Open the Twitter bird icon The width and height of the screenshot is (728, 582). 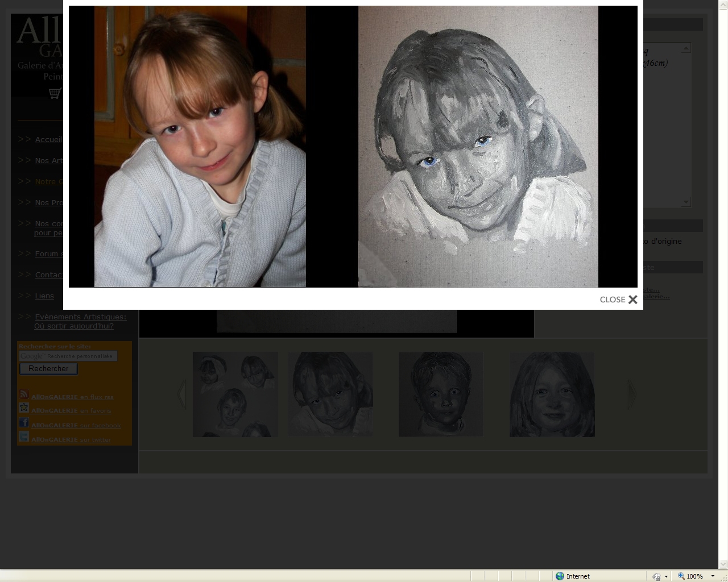(x=24, y=436)
